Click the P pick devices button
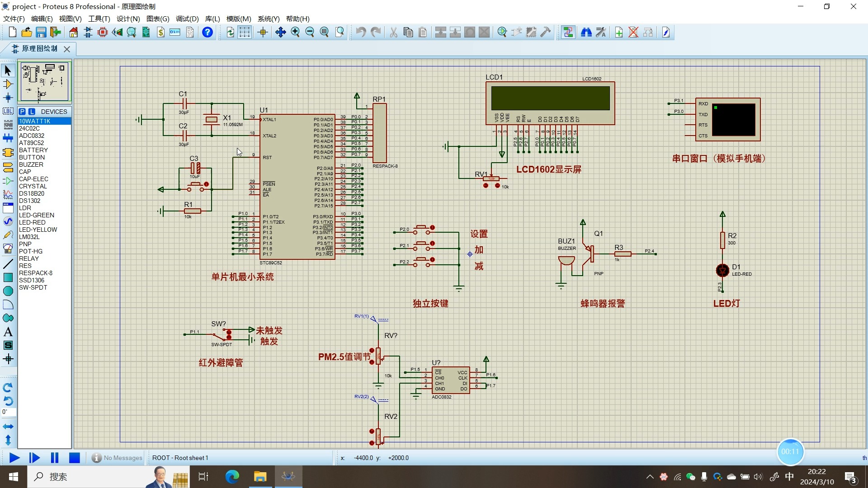The image size is (868, 488). [x=22, y=112]
